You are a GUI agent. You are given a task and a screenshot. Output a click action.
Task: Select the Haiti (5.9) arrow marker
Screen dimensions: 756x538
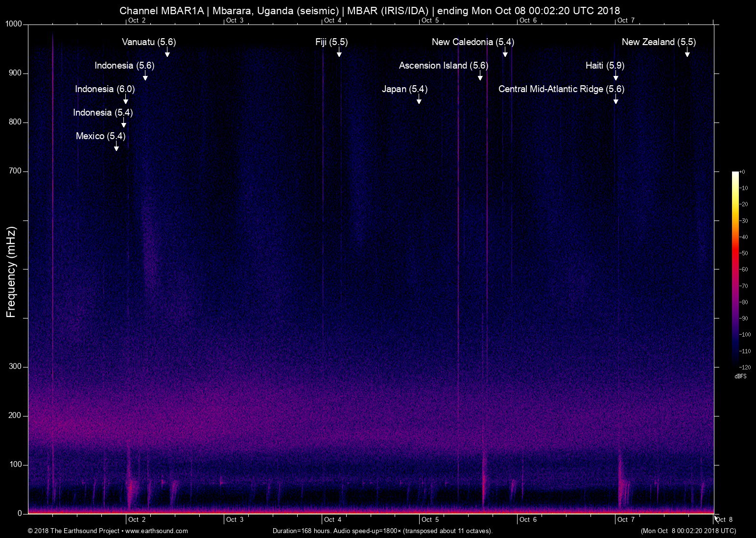[x=615, y=75]
